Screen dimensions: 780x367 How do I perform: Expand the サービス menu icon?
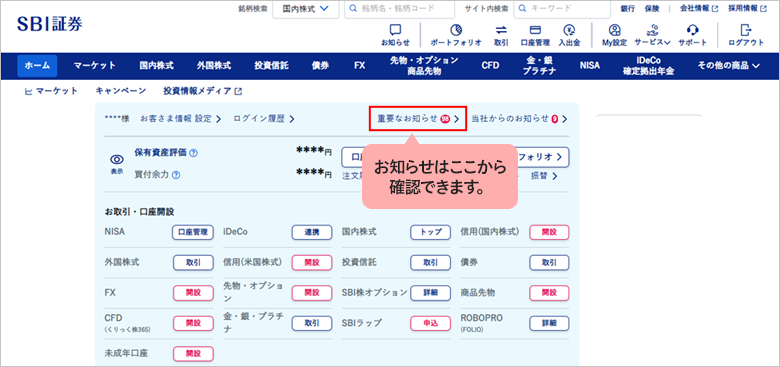click(x=652, y=35)
